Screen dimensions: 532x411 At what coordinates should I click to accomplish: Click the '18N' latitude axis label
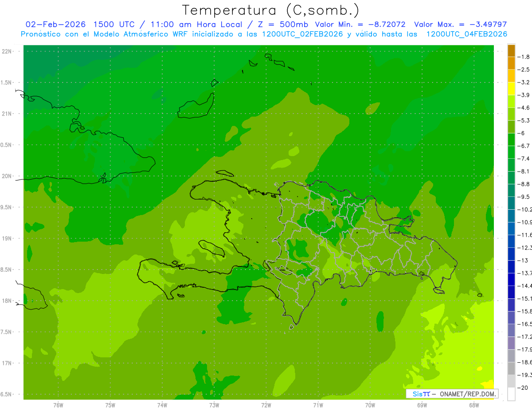pos(7,301)
